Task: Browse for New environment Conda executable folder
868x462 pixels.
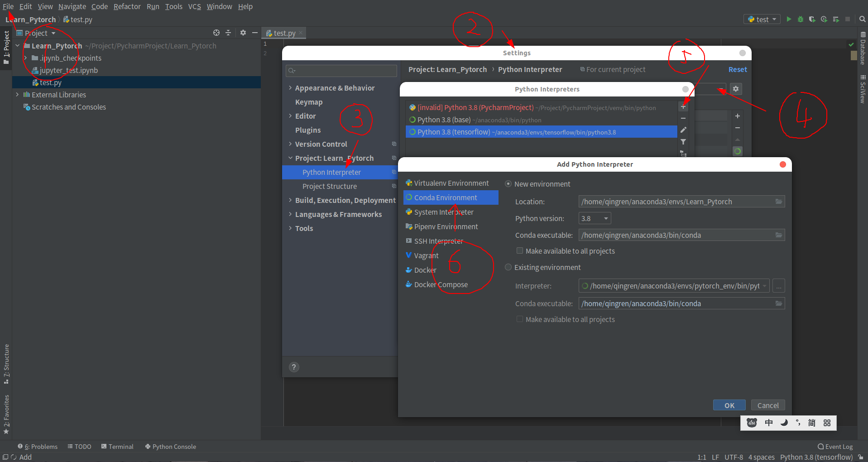Action: coord(779,235)
